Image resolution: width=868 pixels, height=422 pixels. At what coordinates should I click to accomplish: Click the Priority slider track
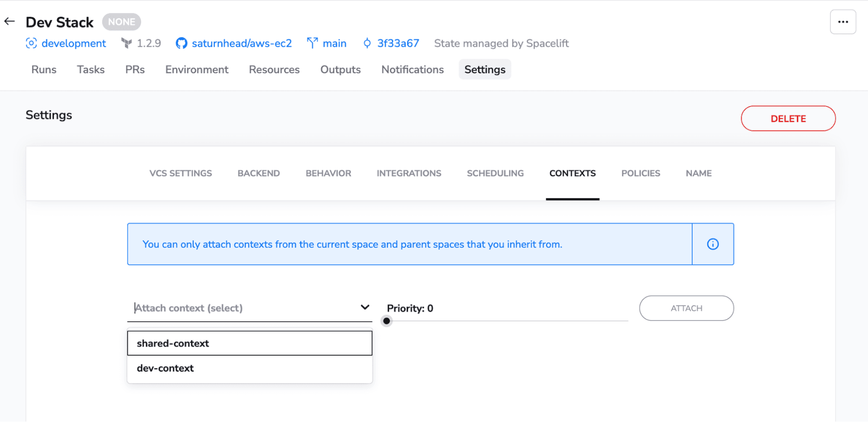tap(508, 321)
